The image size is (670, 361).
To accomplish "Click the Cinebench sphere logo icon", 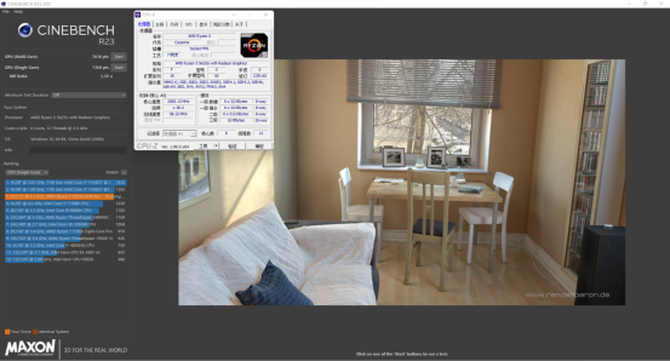I will [25, 30].
